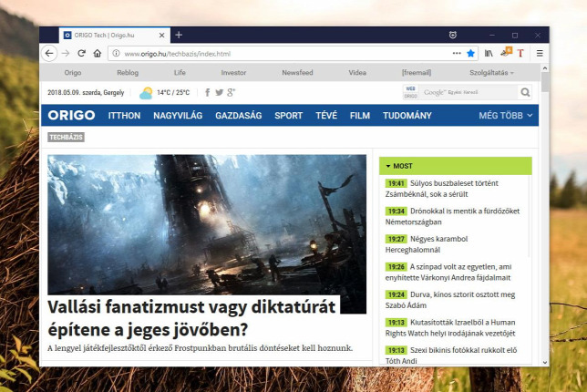Show site information icon in address bar

coord(116,54)
